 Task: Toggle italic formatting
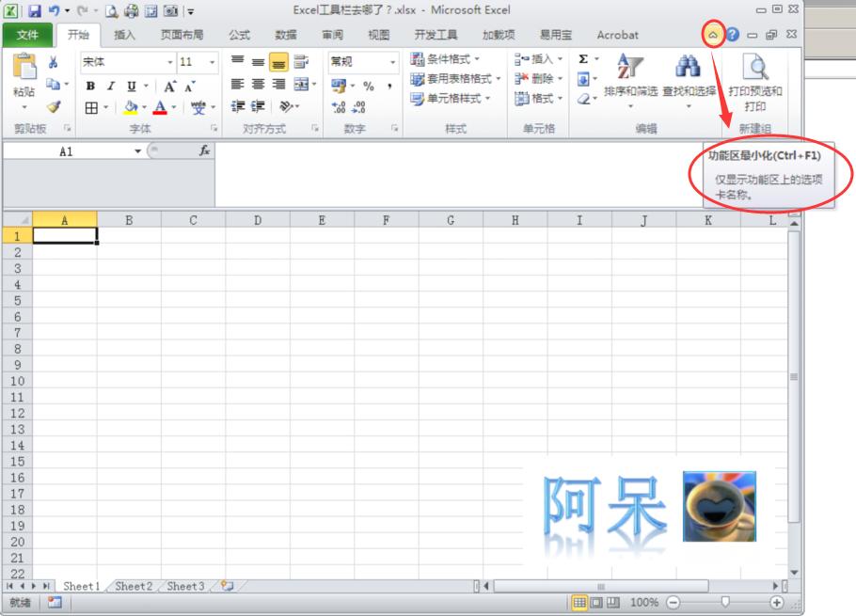pos(110,86)
